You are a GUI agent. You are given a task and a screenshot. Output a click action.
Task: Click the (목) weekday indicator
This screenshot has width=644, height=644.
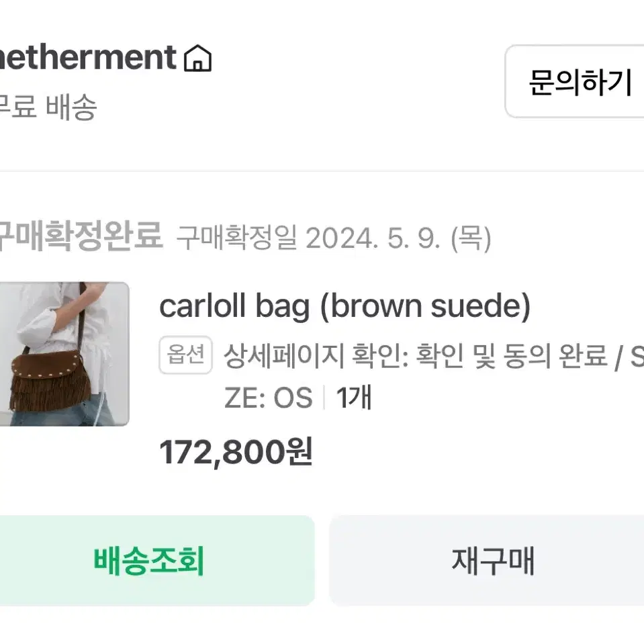471,238
